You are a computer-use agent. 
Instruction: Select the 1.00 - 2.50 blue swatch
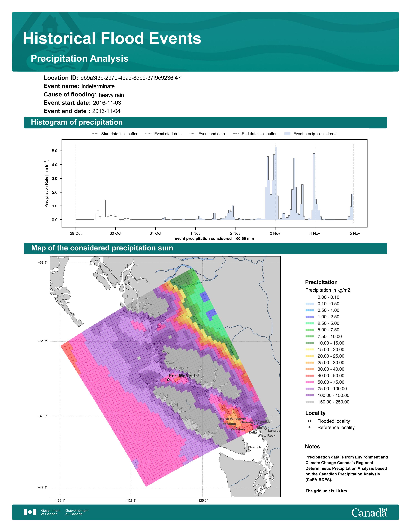[x=309, y=317]
